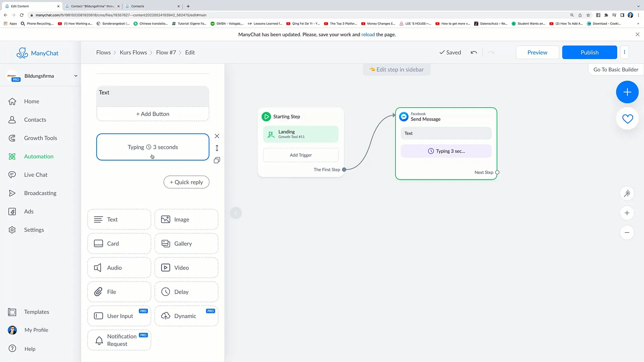Click the undo arrow icon

[x=474, y=52]
